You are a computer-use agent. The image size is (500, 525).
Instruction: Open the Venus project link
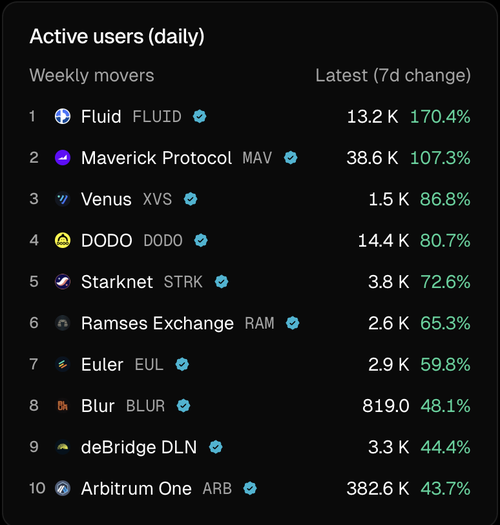[106, 199]
